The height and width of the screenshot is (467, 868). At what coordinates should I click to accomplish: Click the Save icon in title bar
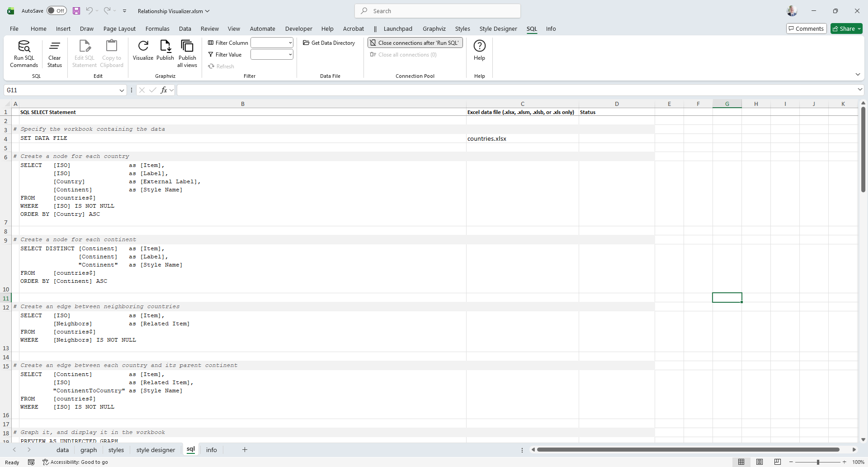76,11
